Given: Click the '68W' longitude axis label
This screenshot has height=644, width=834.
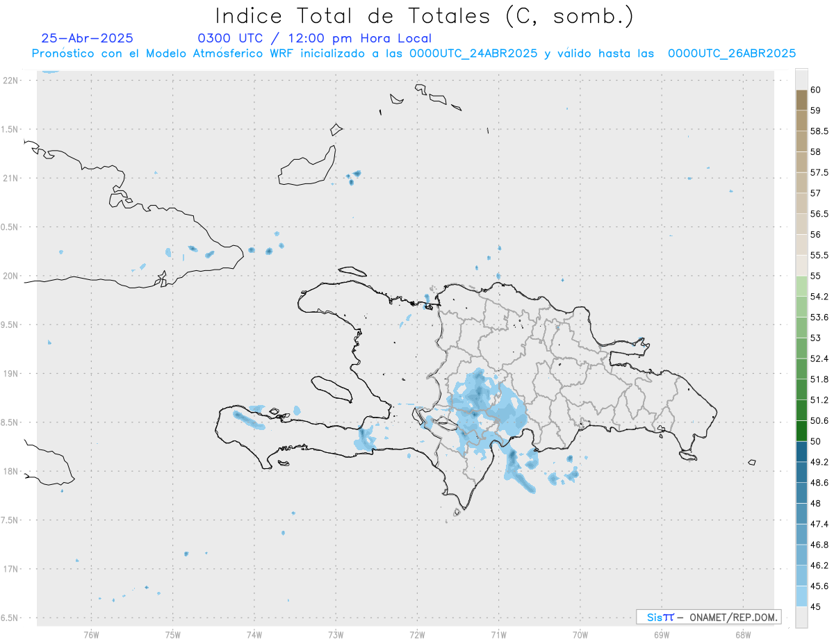Looking at the screenshot, I should (743, 635).
